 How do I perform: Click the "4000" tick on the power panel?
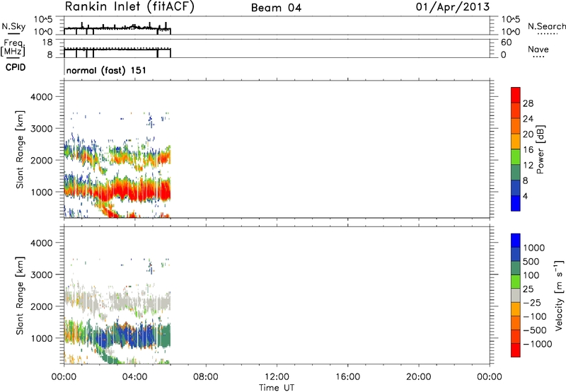coord(41,97)
